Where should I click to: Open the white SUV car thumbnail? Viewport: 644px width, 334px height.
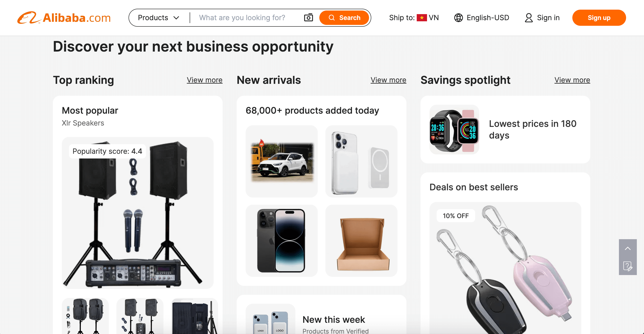(281, 161)
